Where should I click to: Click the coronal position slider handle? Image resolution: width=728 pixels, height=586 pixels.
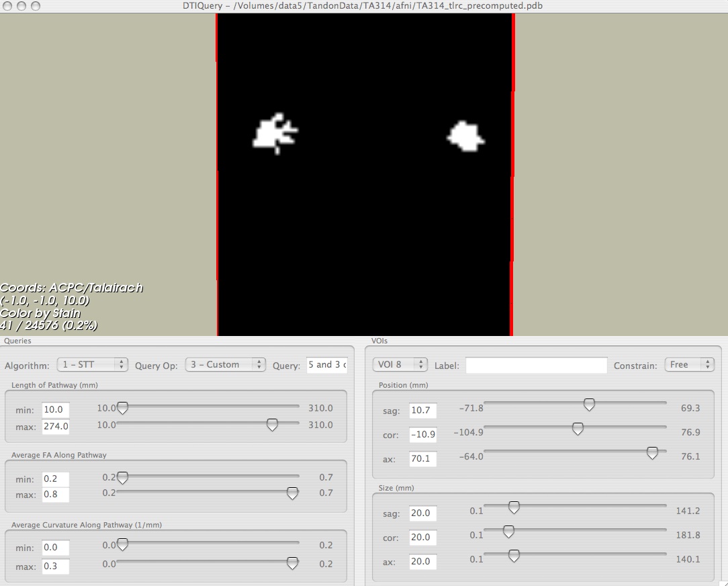tap(577, 429)
